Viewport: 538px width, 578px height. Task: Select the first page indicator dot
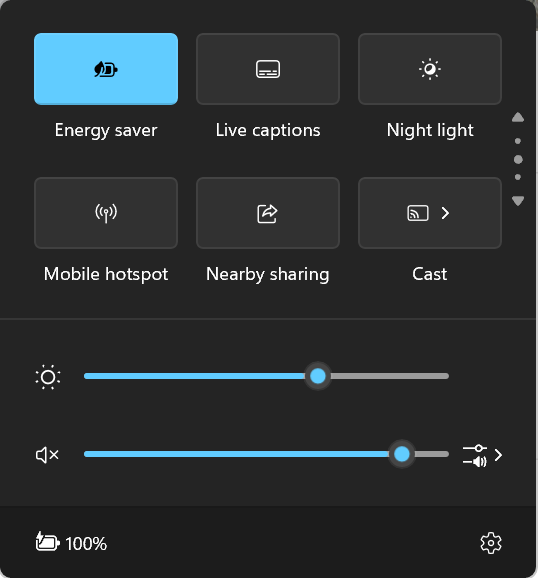click(x=518, y=141)
